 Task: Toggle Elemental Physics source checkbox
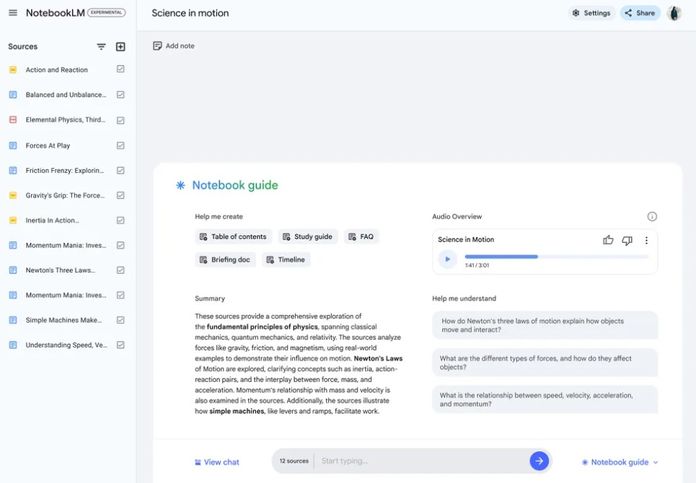(120, 120)
